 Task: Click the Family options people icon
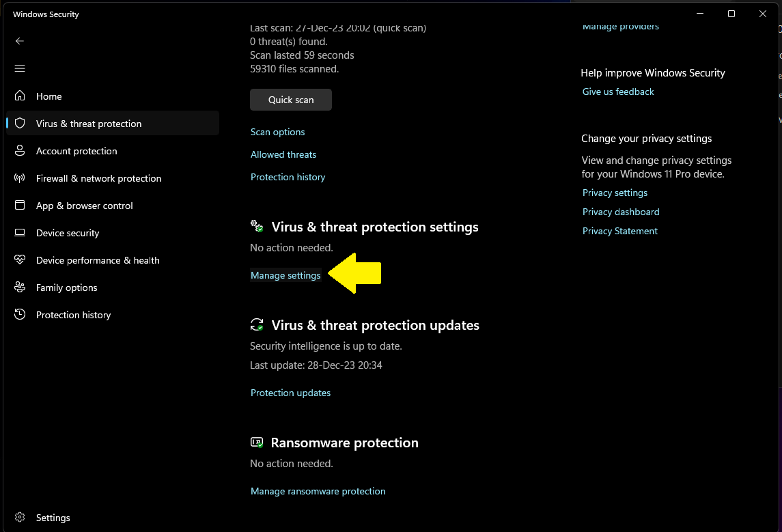(20, 288)
